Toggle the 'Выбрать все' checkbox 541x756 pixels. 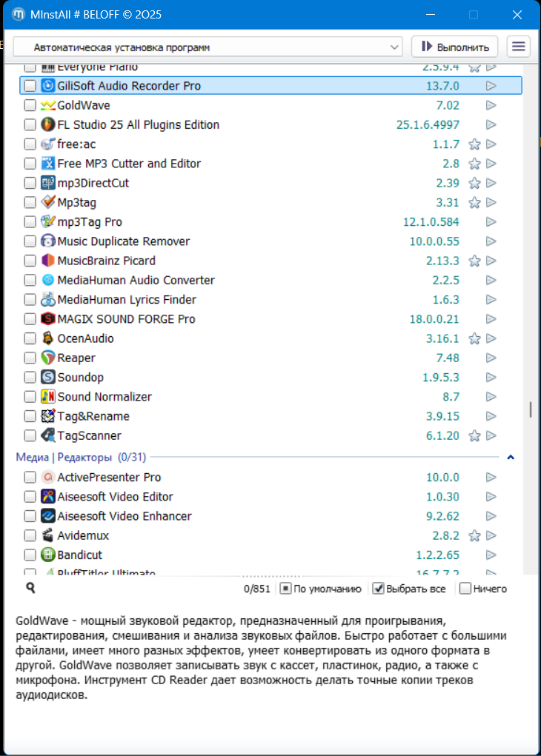pos(378,589)
